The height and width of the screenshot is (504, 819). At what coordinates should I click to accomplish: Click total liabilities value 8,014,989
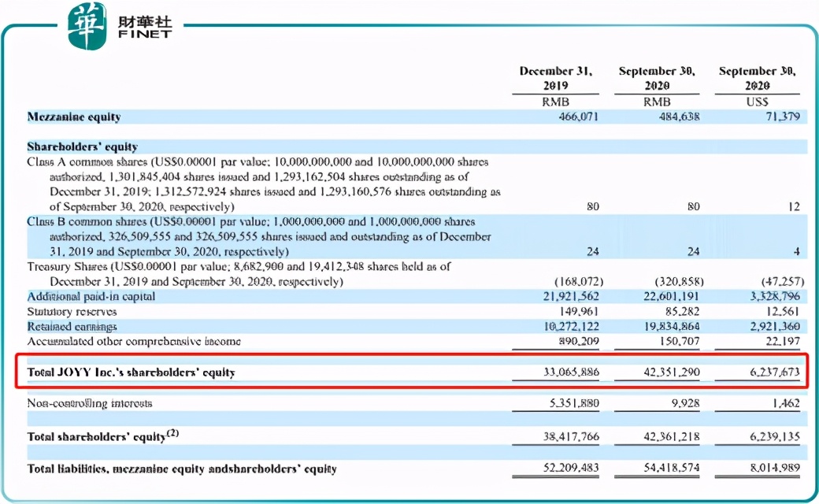[775, 468]
